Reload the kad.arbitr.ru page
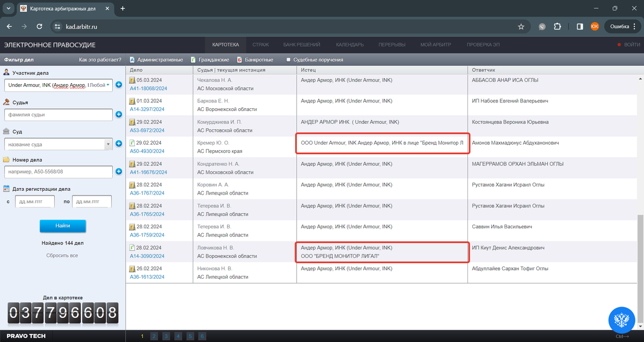 [x=39, y=26]
